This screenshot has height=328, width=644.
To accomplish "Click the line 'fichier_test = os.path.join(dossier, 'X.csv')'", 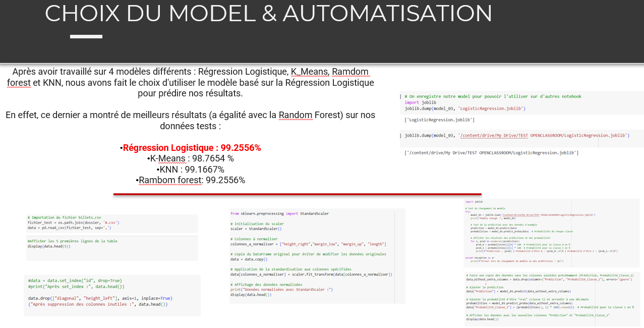I will point(74,223).
